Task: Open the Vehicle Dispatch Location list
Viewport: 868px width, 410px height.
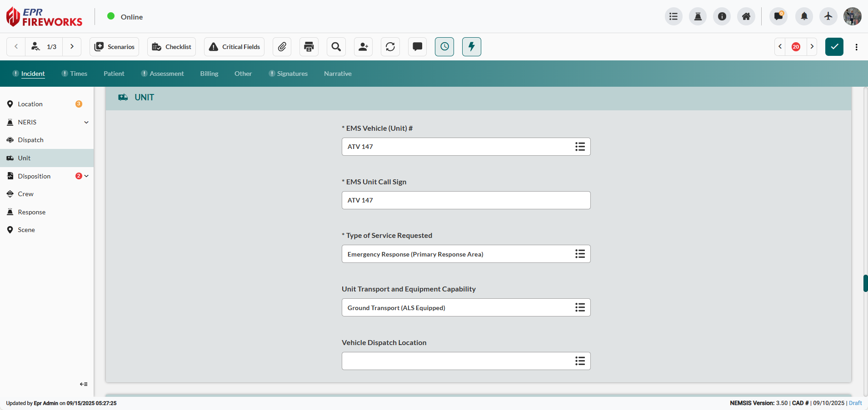Action: point(580,361)
